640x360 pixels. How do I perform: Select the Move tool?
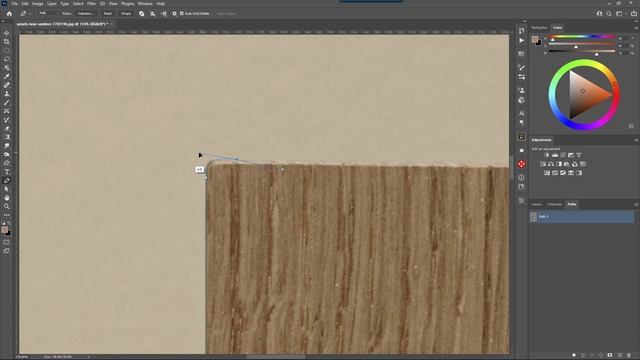coord(7,33)
